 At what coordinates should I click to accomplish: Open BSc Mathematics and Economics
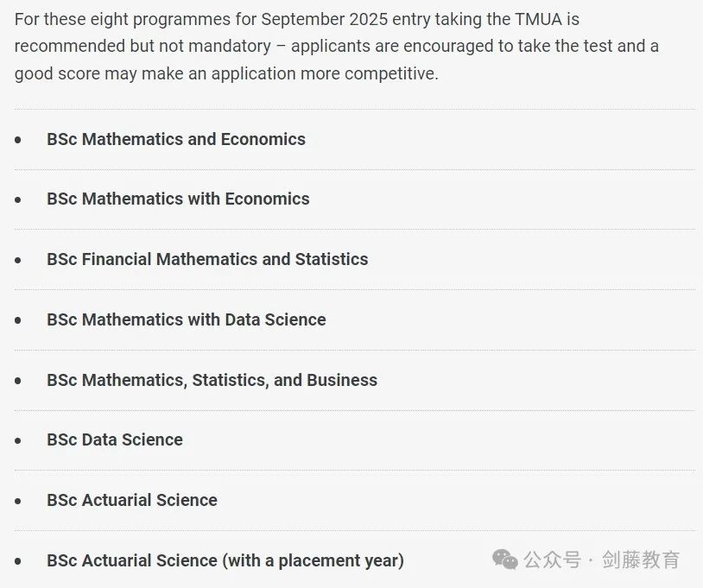[176, 139]
